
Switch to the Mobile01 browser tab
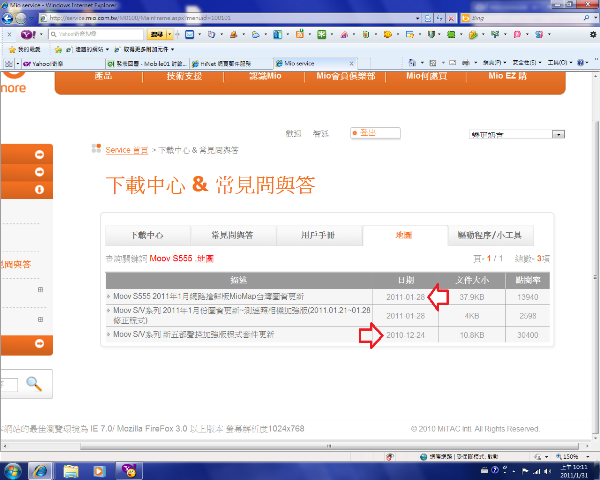tap(147, 64)
